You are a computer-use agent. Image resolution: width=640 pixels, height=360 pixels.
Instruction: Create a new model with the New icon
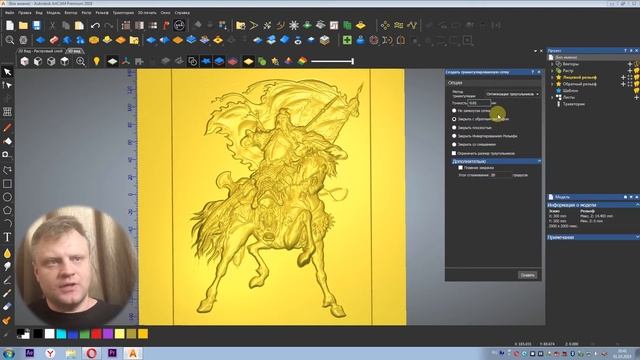click(x=9, y=25)
